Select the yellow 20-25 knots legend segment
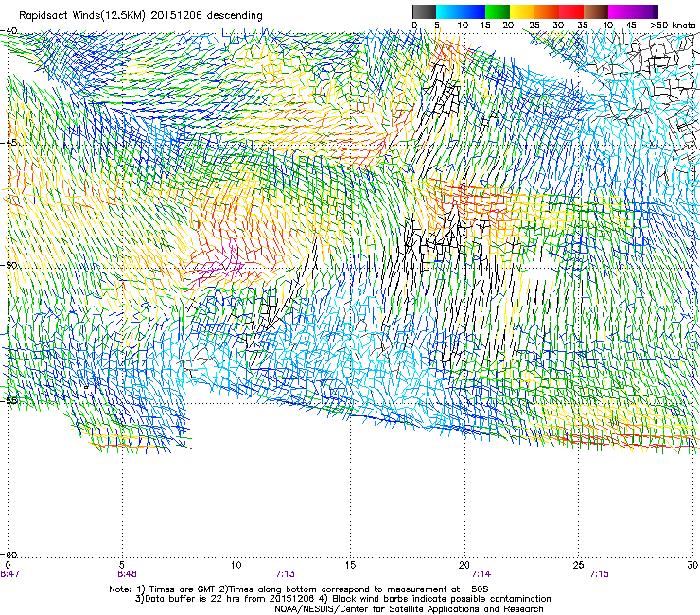The image size is (700, 615). tap(522, 11)
